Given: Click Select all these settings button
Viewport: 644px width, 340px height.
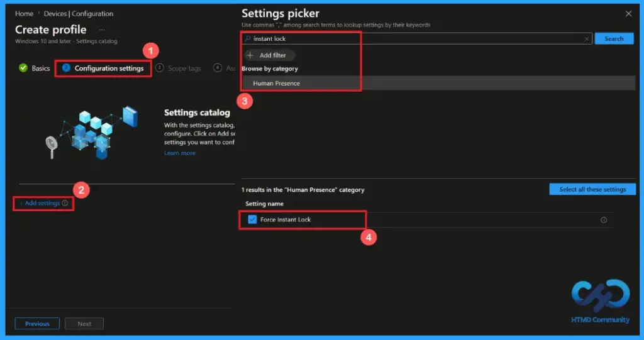Looking at the screenshot, I should click(592, 189).
